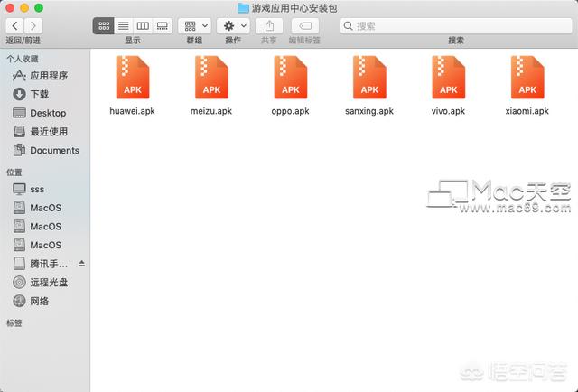Open Documents in the sidebar
578x392 pixels.
(x=45, y=150)
